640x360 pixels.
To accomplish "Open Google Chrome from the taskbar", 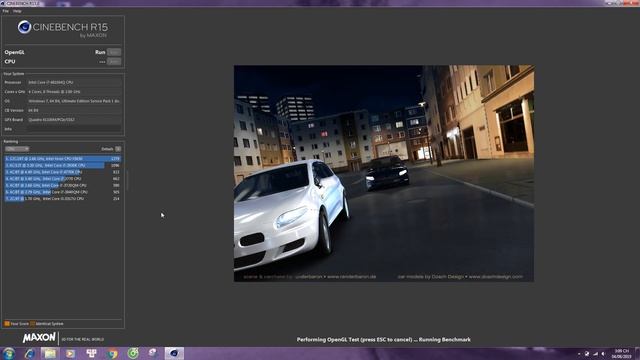I will point(112,353).
